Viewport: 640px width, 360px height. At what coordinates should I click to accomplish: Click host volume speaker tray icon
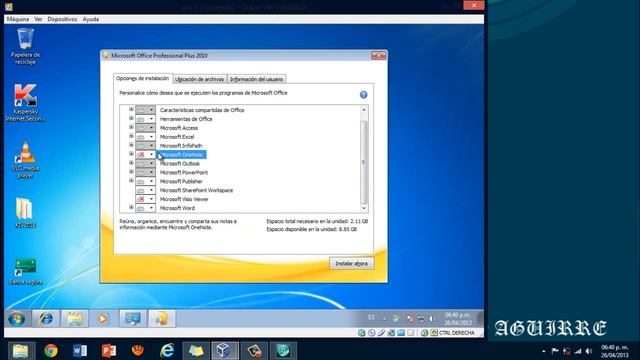(x=589, y=351)
